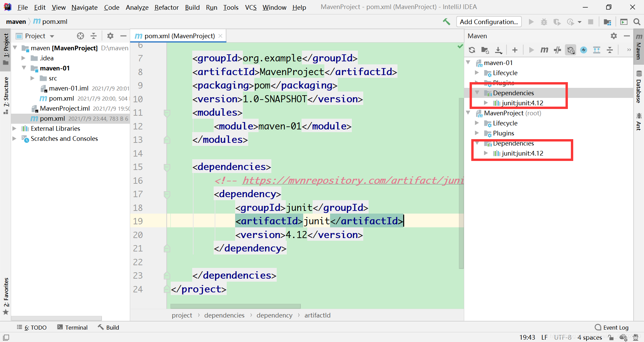Screen dimensions: 644x342
Task: Open Project panel settings gear
Action: [110, 36]
